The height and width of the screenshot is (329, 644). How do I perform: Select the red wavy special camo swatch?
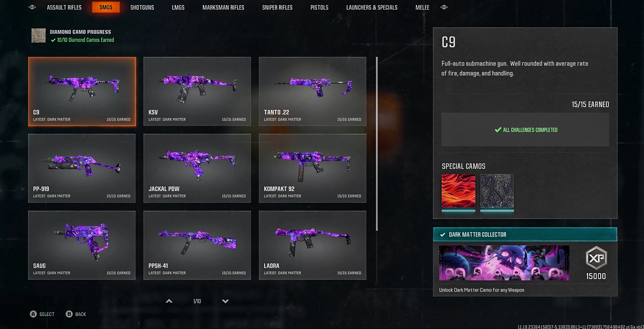[458, 191]
